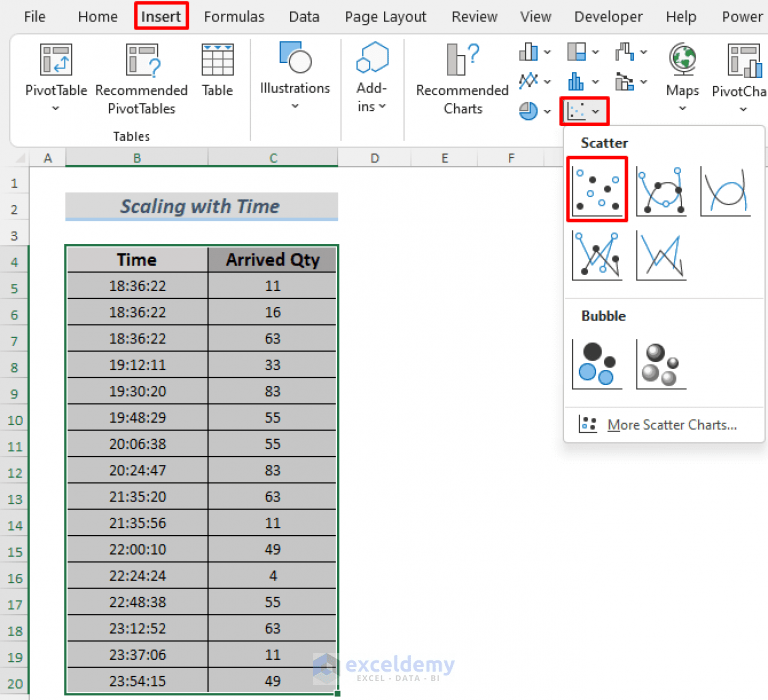Expand the histogram chart dropdown arrow
The image size is (768, 700).
596,82
